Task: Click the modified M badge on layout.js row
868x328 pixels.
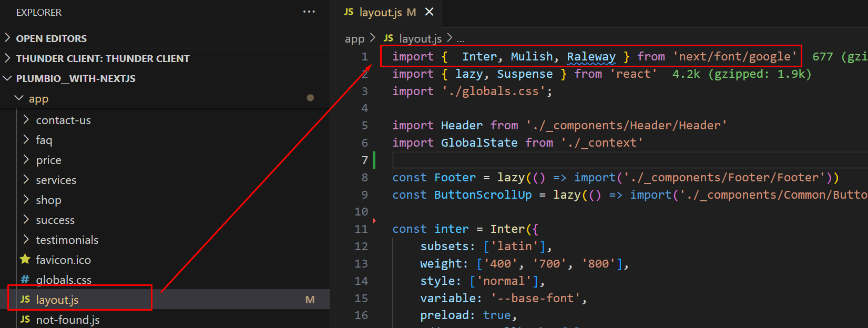Action: [x=310, y=300]
